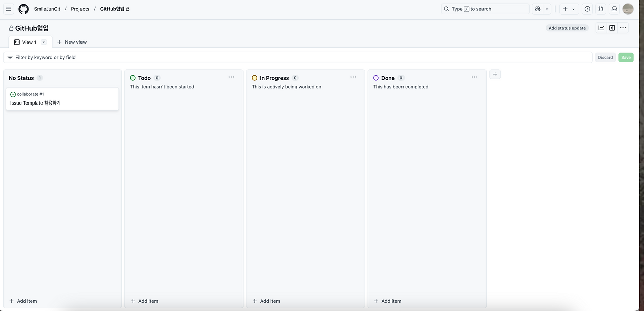The height and width of the screenshot is (311, 644).
Task: Open project Insights chart icon
Action: click(601, 28)
